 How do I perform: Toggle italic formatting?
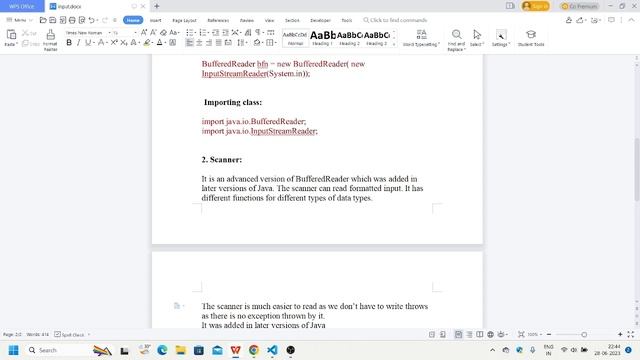pos(78,42)
